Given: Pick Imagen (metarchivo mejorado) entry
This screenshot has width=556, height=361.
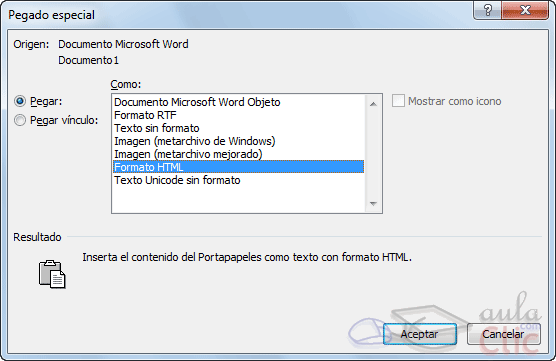Looking at the screenshot, I should (x=239, y=154).
